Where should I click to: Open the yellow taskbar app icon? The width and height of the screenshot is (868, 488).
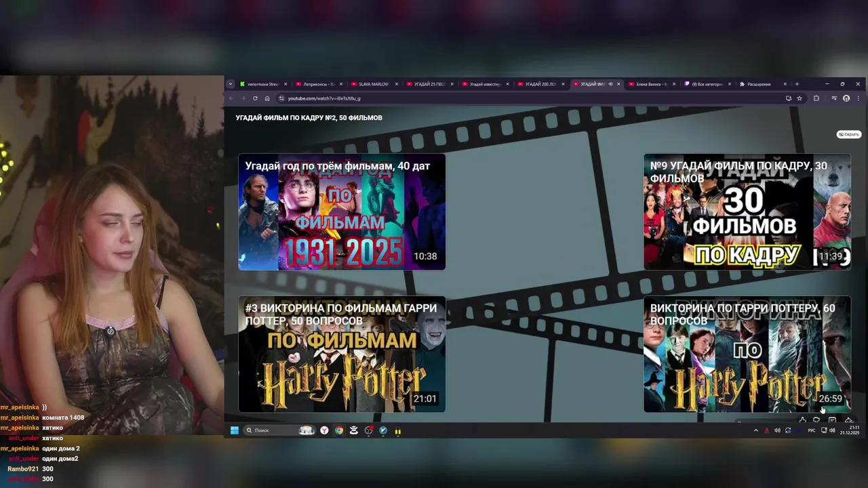click(x=398, y=430)
